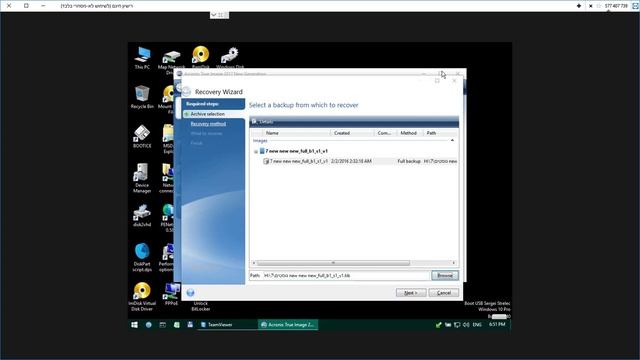Click the Next button
The image size is (640, 360).
coord(411,293)
